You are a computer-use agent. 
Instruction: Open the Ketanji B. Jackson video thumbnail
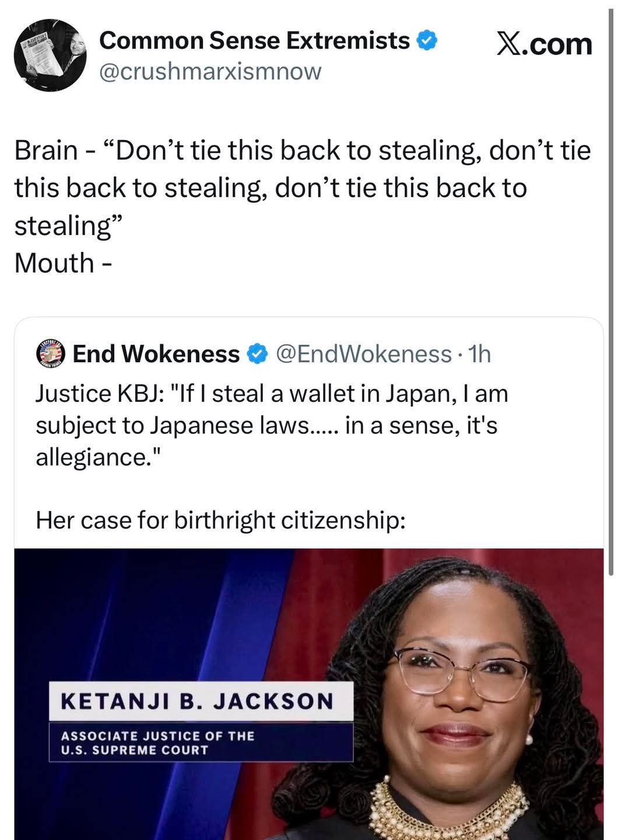[309, 694]
